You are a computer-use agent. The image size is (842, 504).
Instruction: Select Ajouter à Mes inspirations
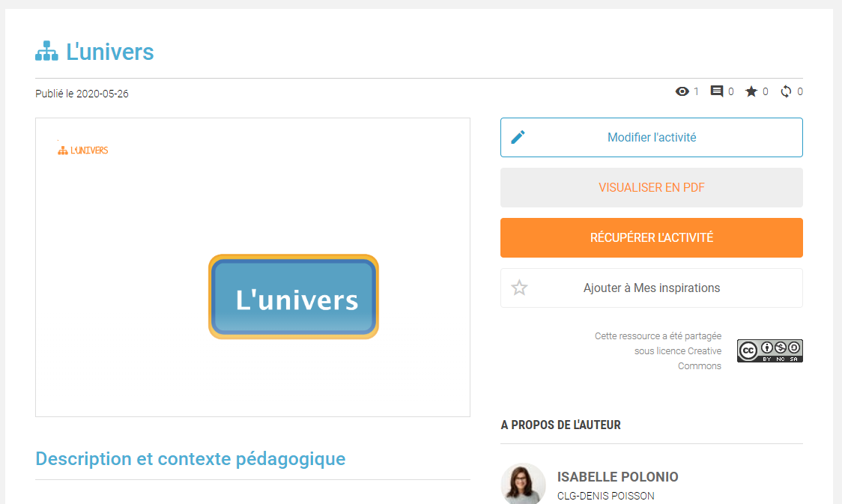tap(652, 288)
